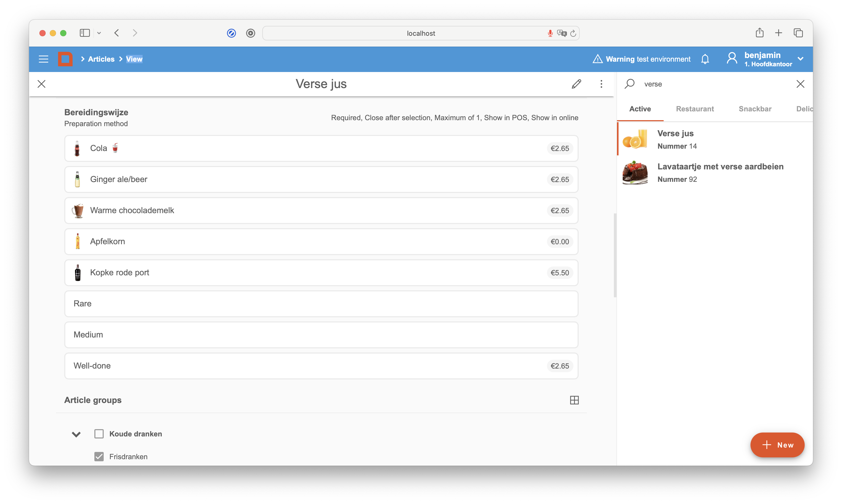The width and height of the screenshot is (842, 504).
Task: Click the circular record extension icon
Action: (x=250, y=33)
